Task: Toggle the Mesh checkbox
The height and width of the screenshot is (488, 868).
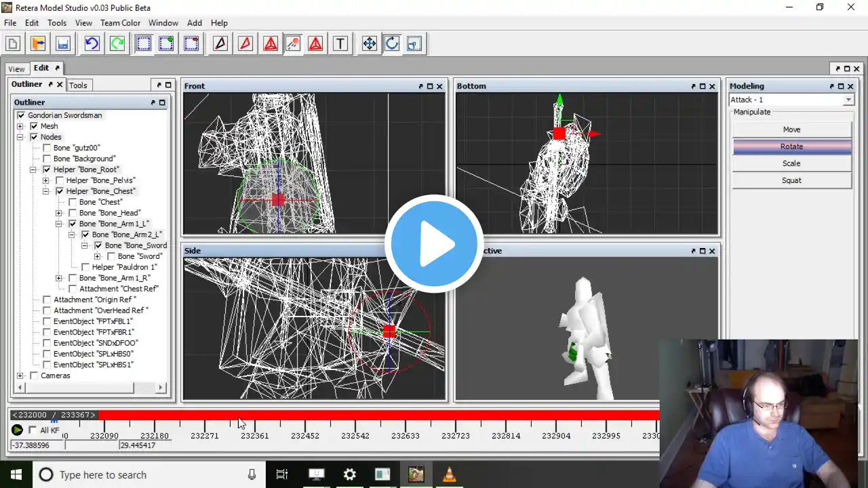Action: click(x=34, y=126)
